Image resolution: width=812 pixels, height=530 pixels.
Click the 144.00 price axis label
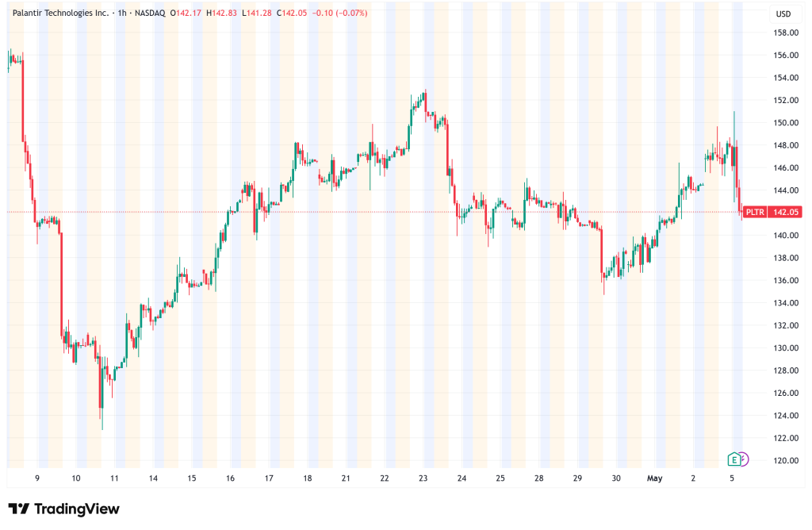point(786,190)
